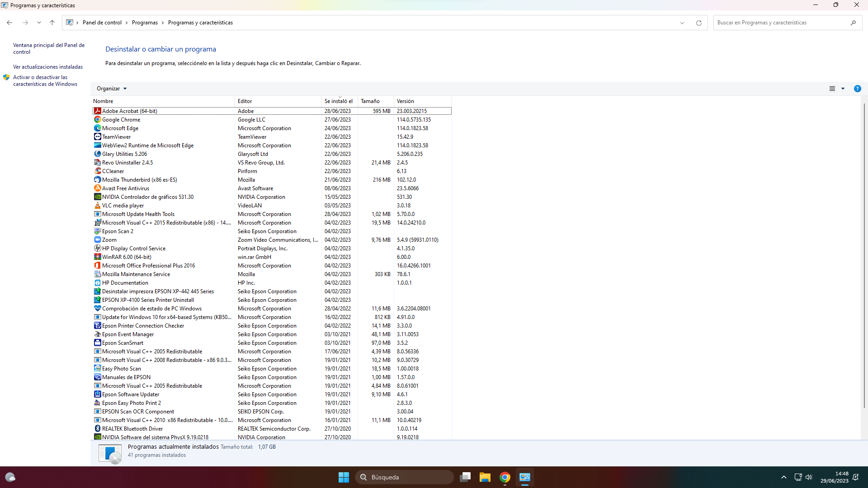Click the Programas breadcrumb in address bar

click(145, 23)
